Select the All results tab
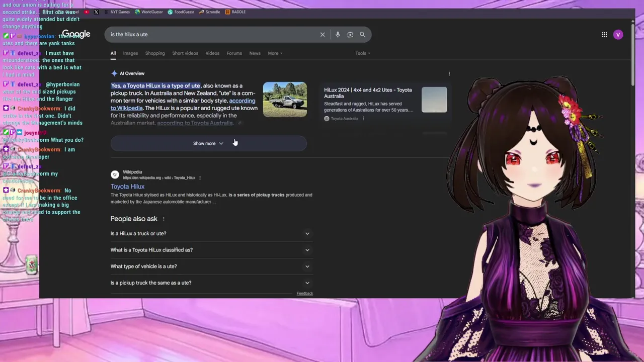 [x=113, y=53]
